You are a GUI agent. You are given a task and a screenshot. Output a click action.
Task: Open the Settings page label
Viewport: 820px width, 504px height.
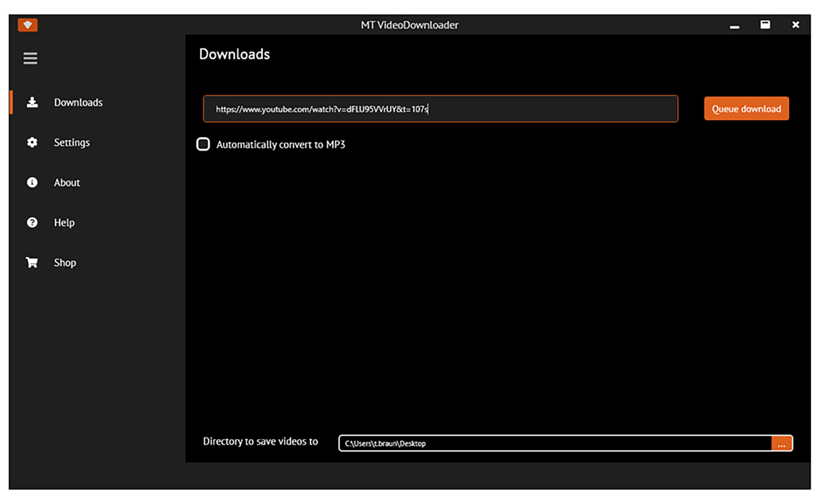pos(72,143)
